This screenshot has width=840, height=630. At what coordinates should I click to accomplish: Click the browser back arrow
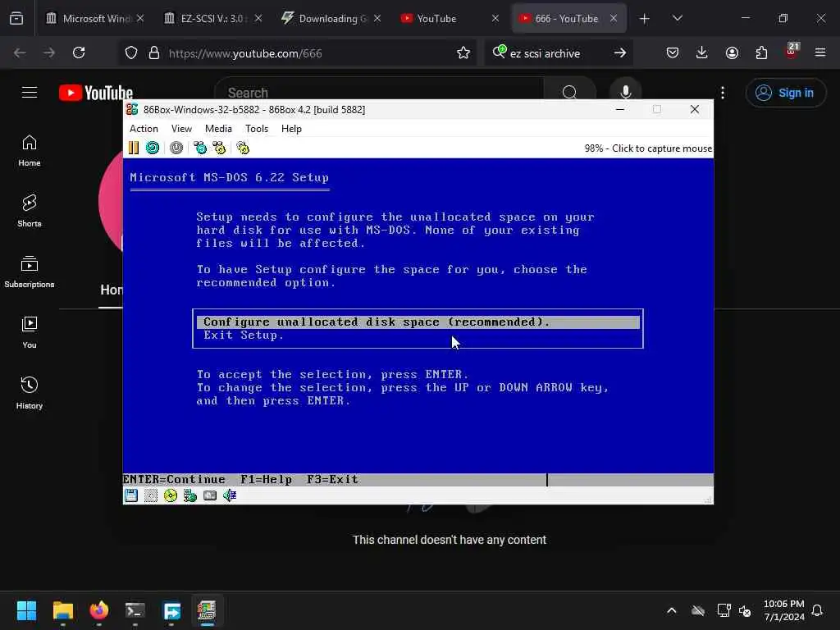[20, 52]
